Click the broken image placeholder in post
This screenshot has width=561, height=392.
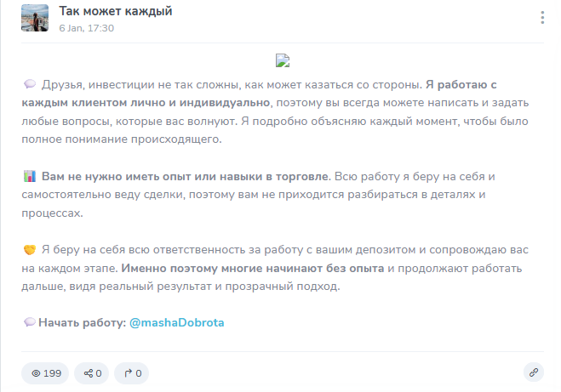click(283, 60)
